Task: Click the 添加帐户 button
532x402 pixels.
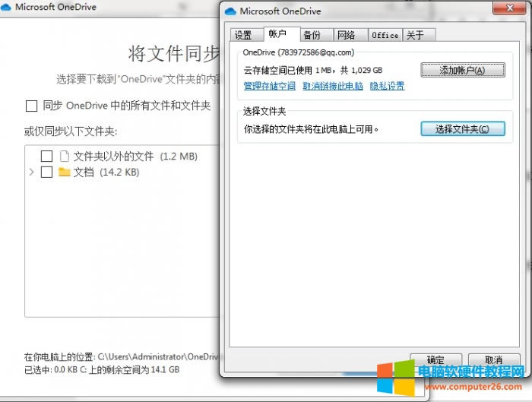Action: (x=462, y=70)
